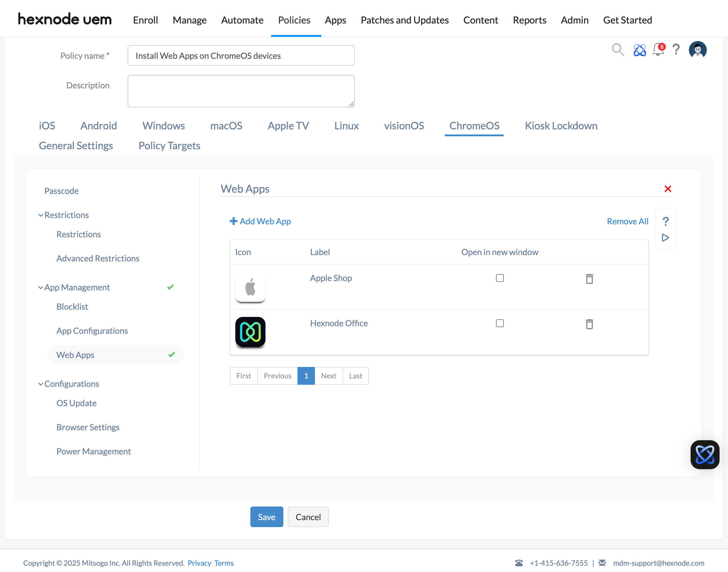Switch to the visionOS tab
728x572 pixels.
[404, 125]
